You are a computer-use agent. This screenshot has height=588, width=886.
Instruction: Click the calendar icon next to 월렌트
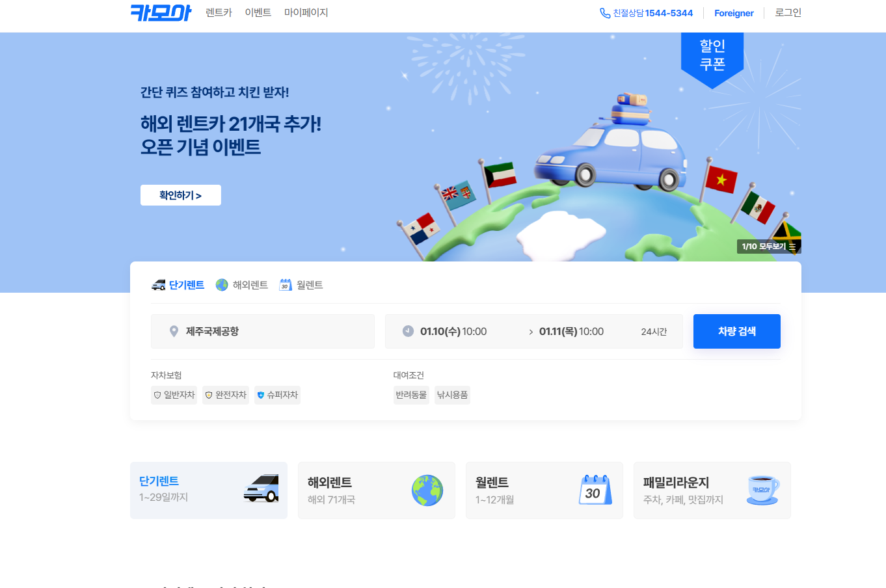(x=285, y=284)
